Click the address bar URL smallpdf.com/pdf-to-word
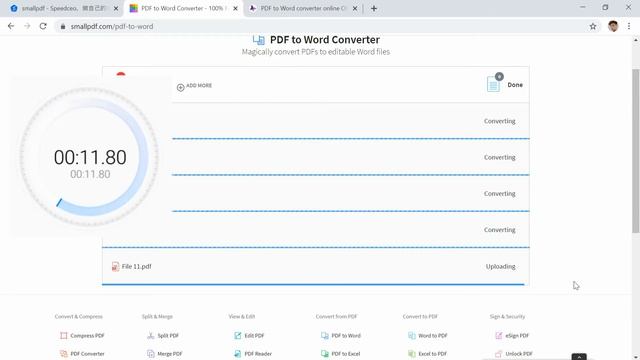 click(x=112, y=26)
